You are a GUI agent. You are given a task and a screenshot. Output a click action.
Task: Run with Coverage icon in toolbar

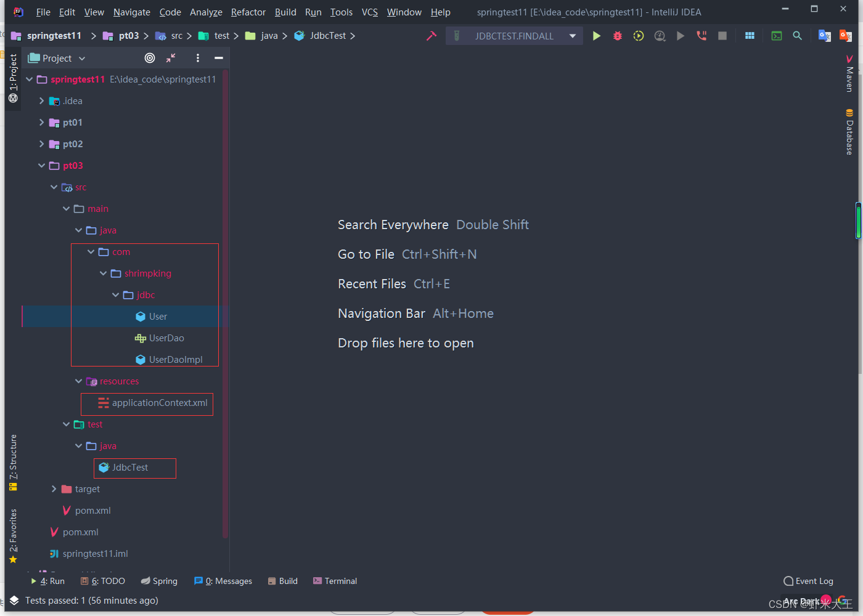(639, 36)
